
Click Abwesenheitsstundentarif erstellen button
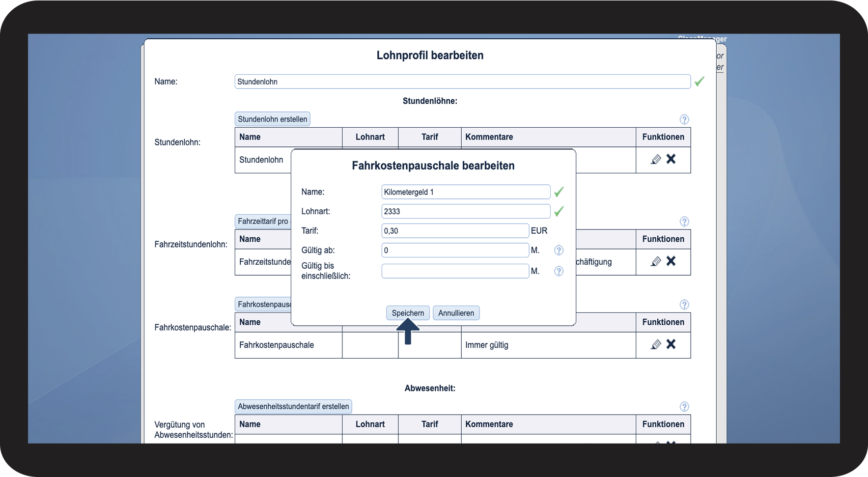pyautogui.click(x=293, y=406)
